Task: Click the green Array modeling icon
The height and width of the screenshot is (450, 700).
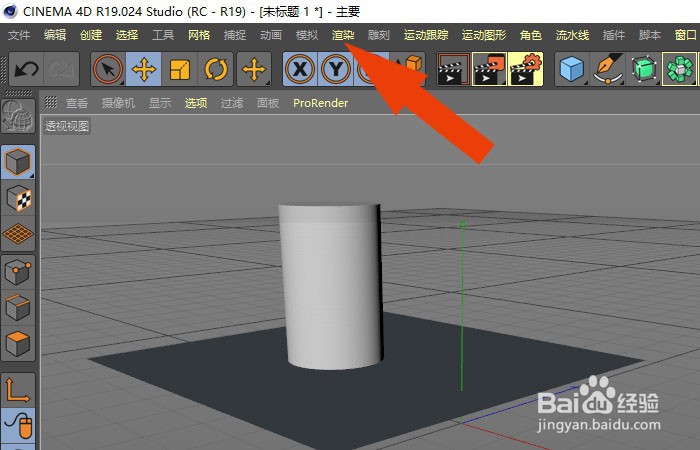Action: click(x=679, y=69)
